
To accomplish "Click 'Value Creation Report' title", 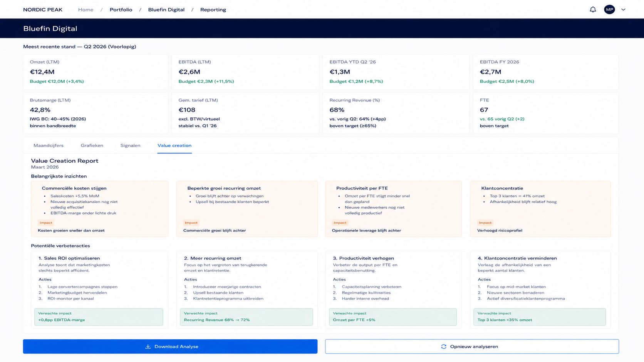I will click(65, 161).
